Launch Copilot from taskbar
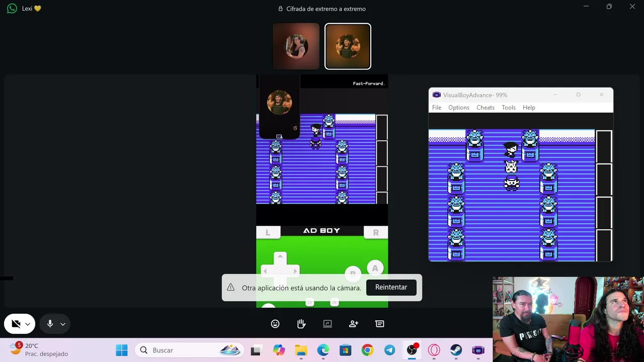Image resolution: width=644 pixels, height=362 pixels. pos(279,350)
